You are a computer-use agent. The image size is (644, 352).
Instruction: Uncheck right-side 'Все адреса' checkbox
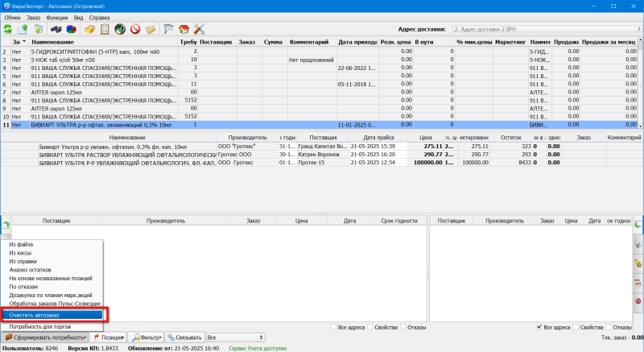pos(540,328)
